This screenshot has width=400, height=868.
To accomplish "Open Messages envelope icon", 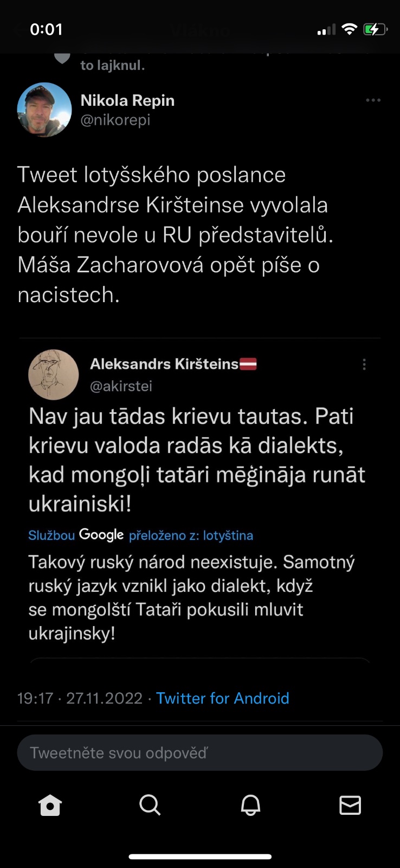I will 350,806.
